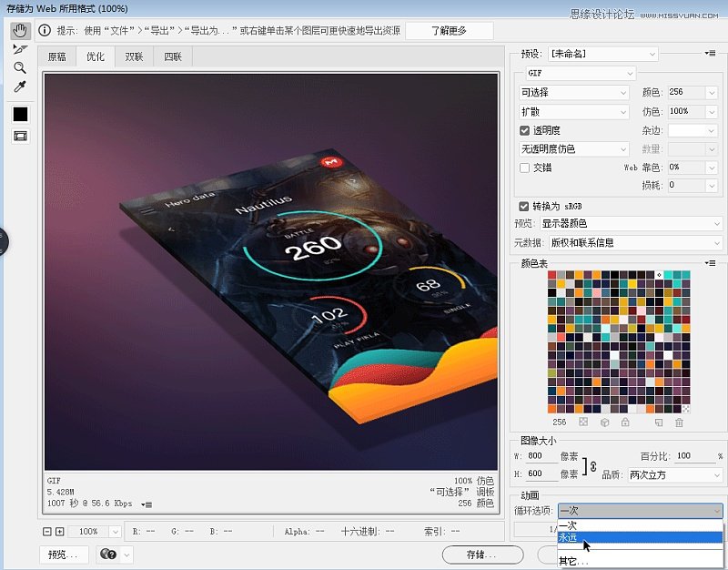Click the GIF preview image

270,271
